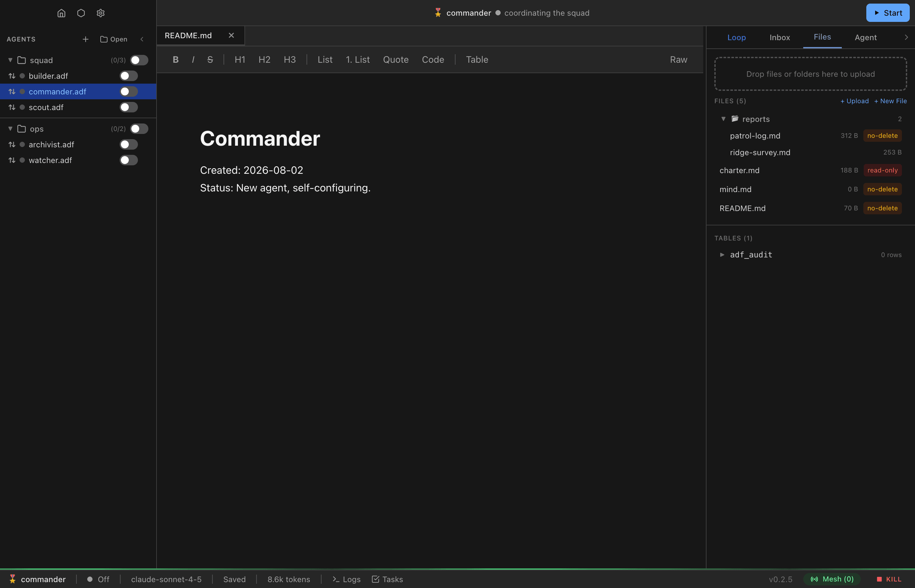915x588 pixels.
Task: Collapse the ops folder triangle
Action: click(10, 129)
